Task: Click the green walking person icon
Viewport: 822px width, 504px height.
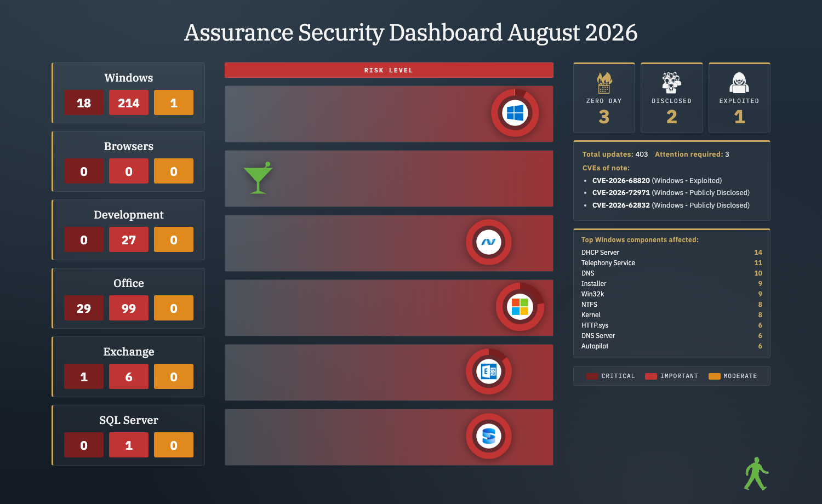Action: point(756,474)
